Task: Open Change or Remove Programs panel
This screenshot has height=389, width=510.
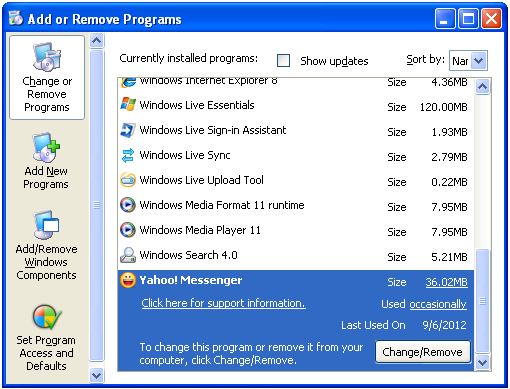Action: click(x=47, y=77)
